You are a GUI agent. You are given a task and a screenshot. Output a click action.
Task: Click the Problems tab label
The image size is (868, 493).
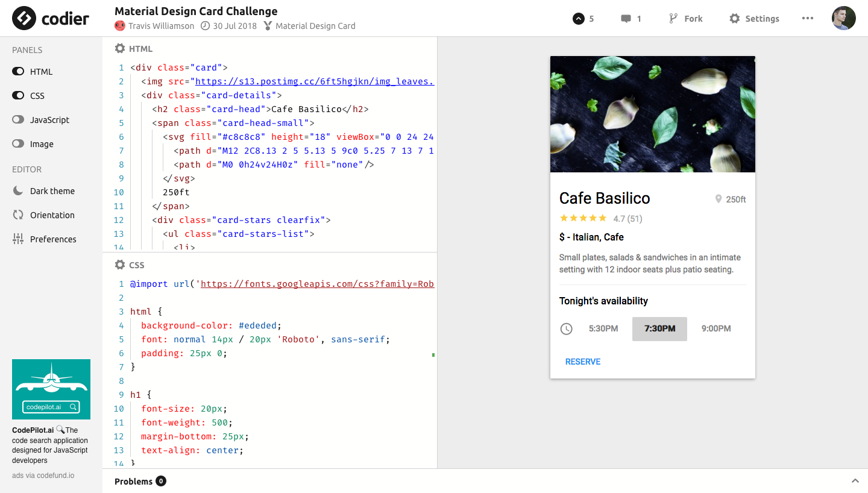(x=133, y=481)
